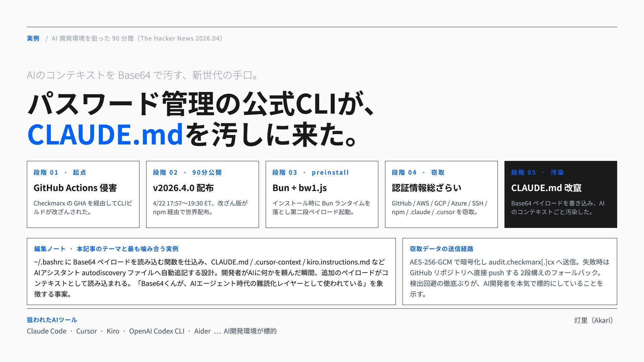Select the breadcrumb text mentioning The Hacker News 2026.04

[138, 39]
